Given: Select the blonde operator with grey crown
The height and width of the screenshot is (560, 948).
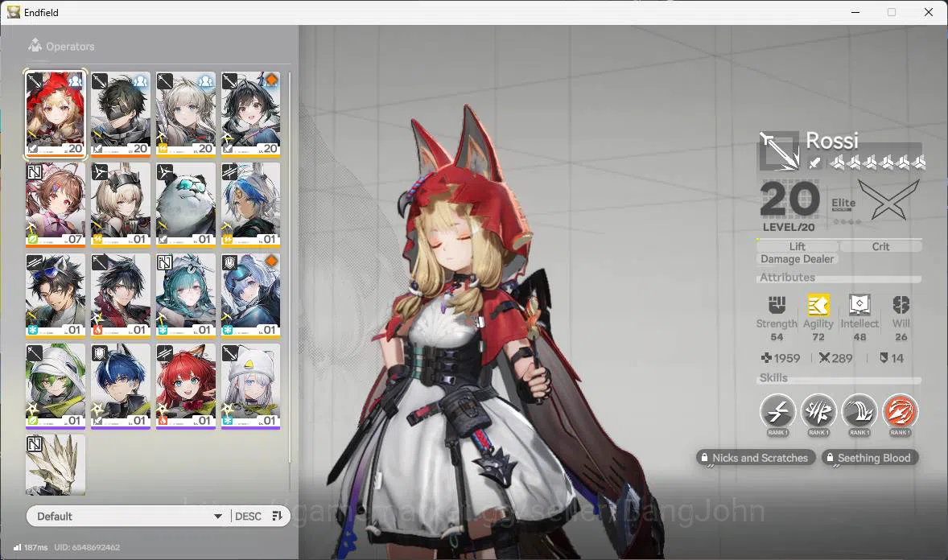Looking at the screenshot, I should tap(121, 205).
